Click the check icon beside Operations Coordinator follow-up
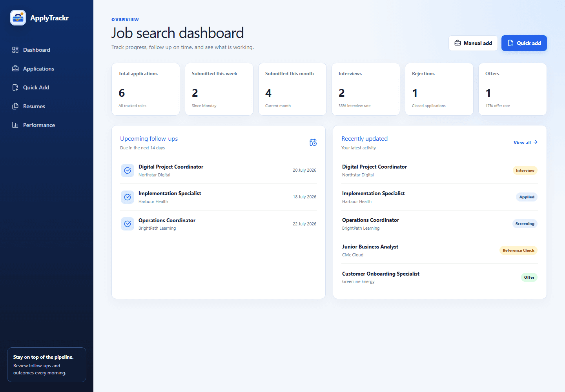Image resolution: width=565 pixels, height=392 pixels. coord(128,224)
